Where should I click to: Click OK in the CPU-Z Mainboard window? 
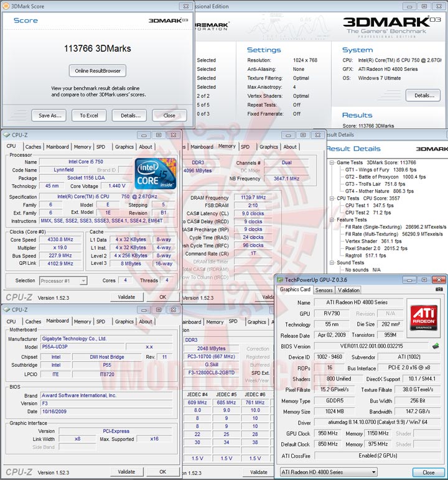(x=163, y=472)
